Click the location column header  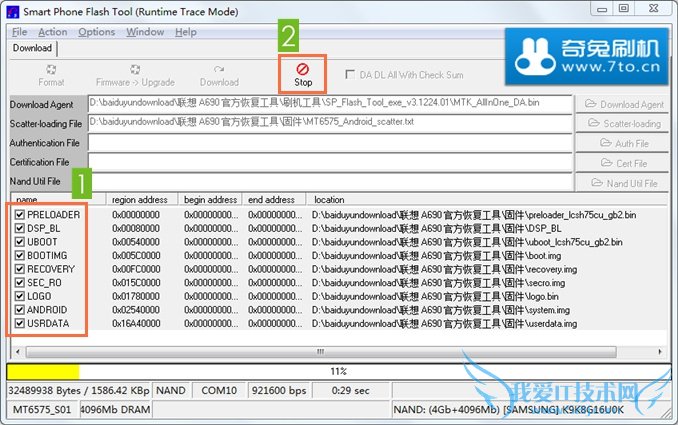pos(487,199)
